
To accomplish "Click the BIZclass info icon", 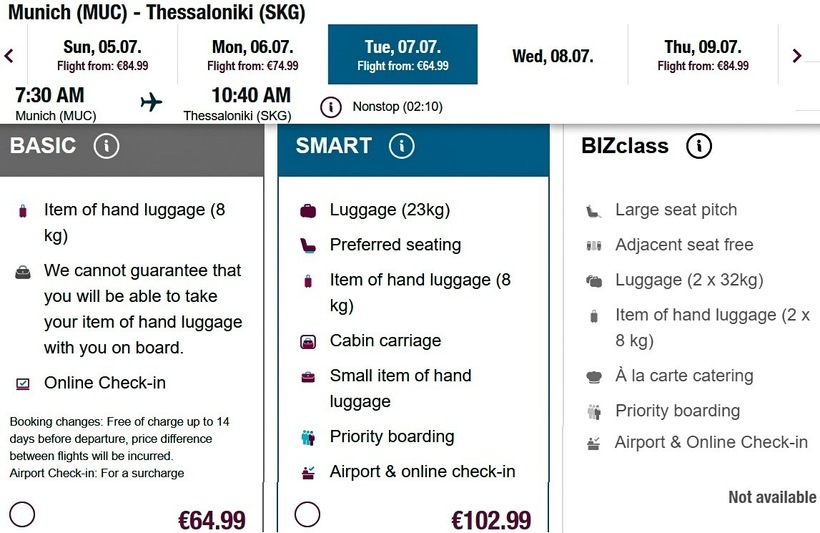I will 699,146.
